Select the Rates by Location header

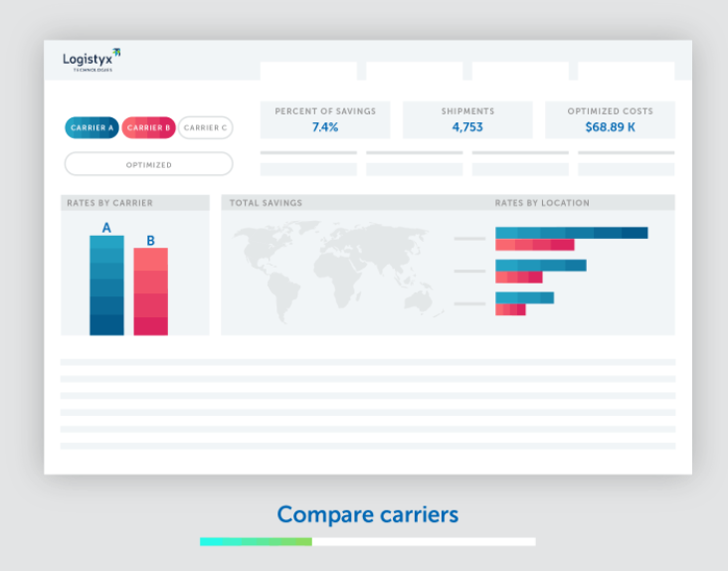(x=542, y=203)
